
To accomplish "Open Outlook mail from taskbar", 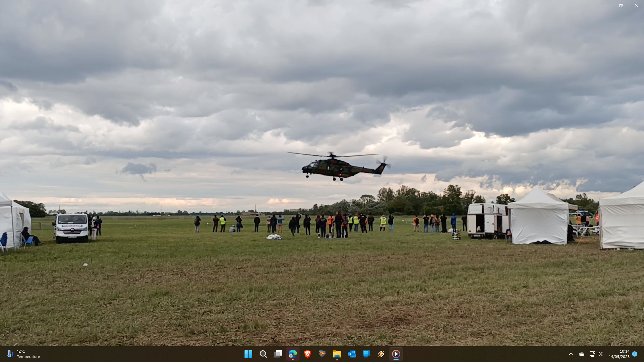I will click(x=352, y=354).
